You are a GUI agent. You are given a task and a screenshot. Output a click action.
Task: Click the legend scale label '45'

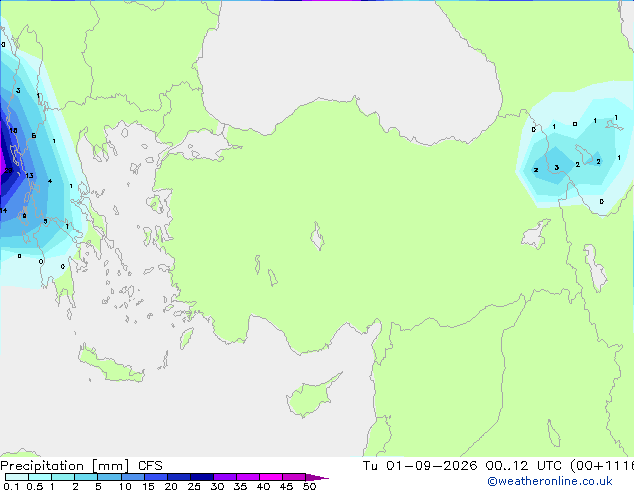[286, 486]
